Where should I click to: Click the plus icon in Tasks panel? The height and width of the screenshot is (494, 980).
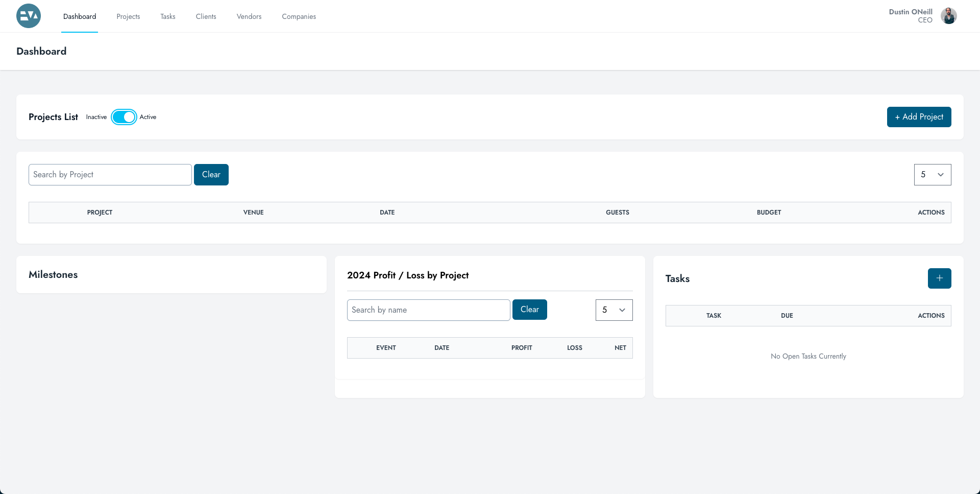click(939, 278)
